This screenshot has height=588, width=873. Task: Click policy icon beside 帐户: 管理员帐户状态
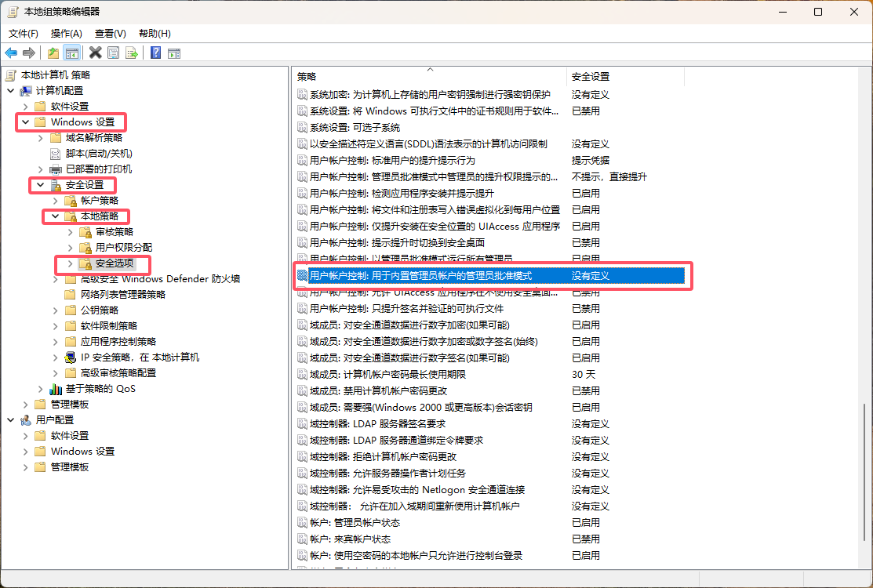point(302,522)
